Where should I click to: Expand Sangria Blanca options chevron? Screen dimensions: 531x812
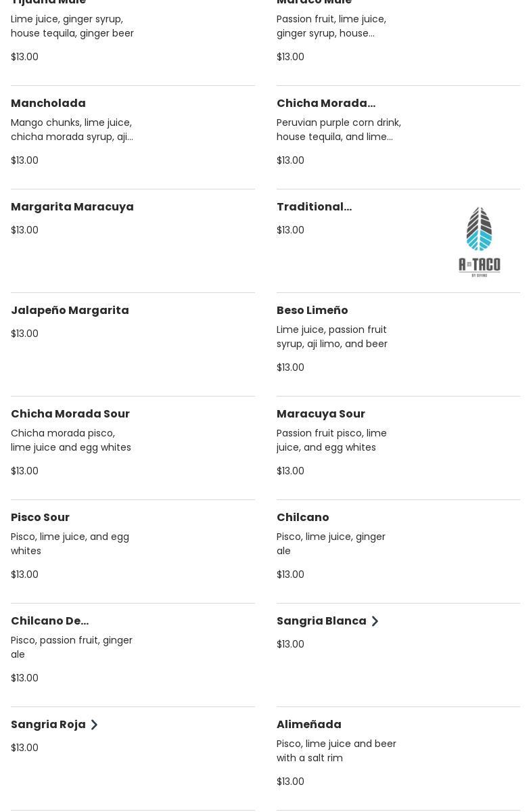(375, 621)
